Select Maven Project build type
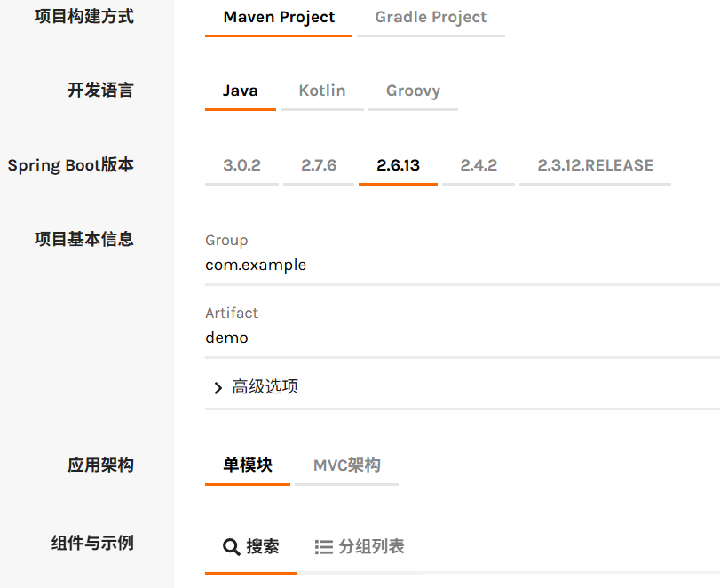The height and width of the screenshot is (588, 720). pos(279,18)
